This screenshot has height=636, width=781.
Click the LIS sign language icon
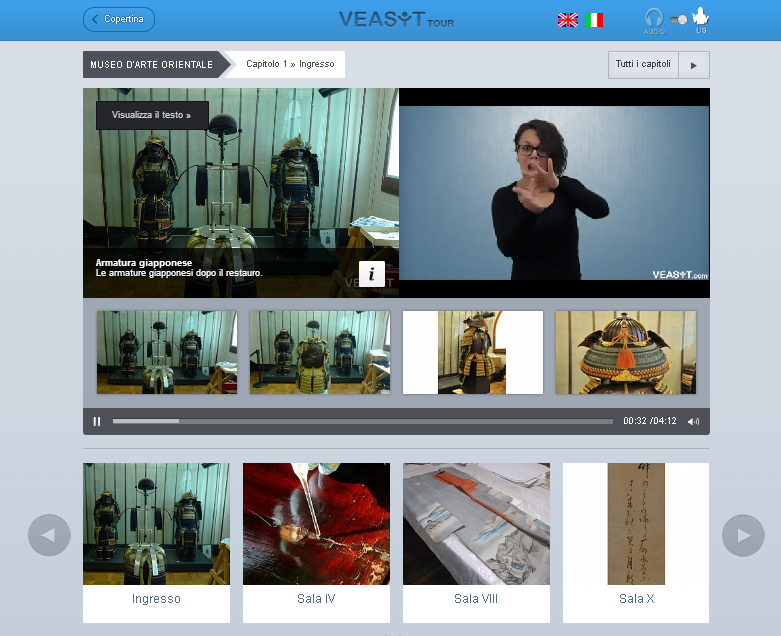point(701,17)
